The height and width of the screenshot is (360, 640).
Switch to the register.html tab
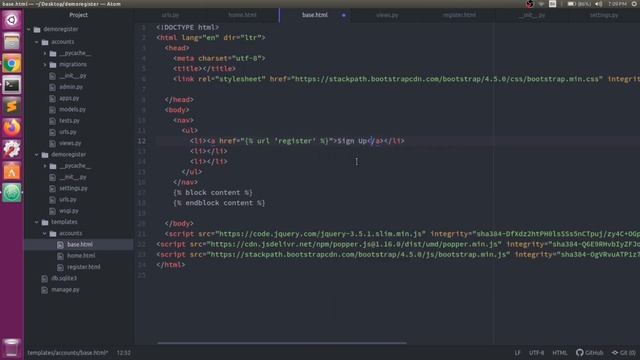[459, 15]
